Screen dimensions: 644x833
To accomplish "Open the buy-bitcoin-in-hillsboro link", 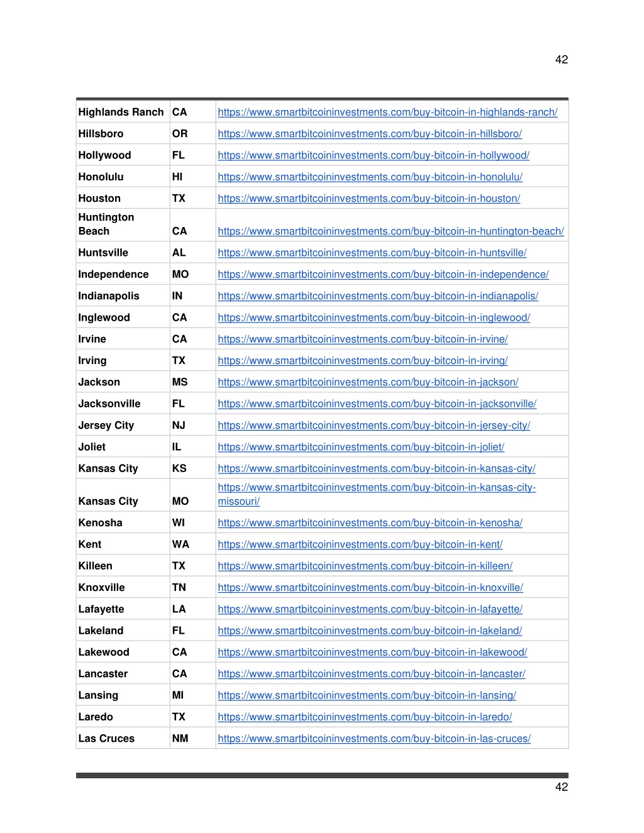I will pos(370,133).
